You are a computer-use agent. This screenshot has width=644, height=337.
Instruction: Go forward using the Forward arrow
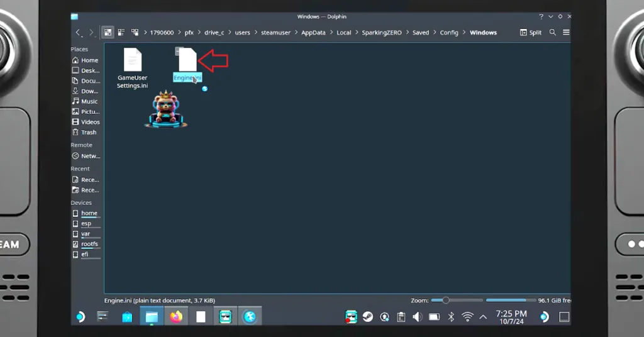pyautogui.click(x=91, y=33)
